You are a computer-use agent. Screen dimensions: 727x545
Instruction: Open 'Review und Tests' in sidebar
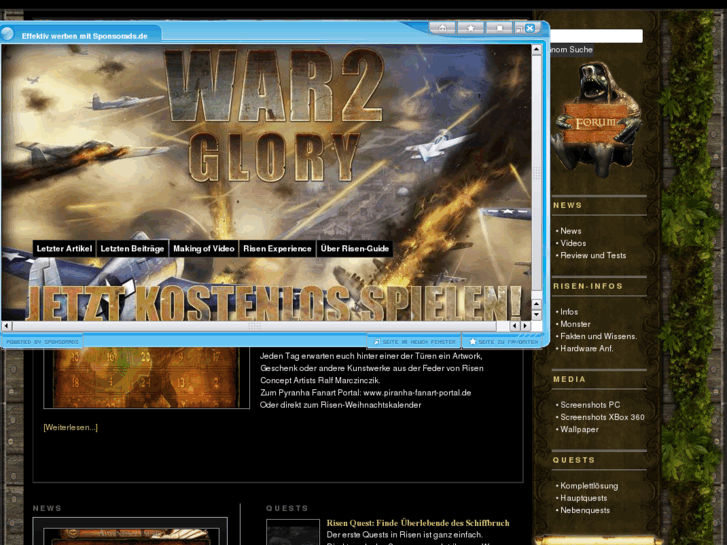(593, 256)
